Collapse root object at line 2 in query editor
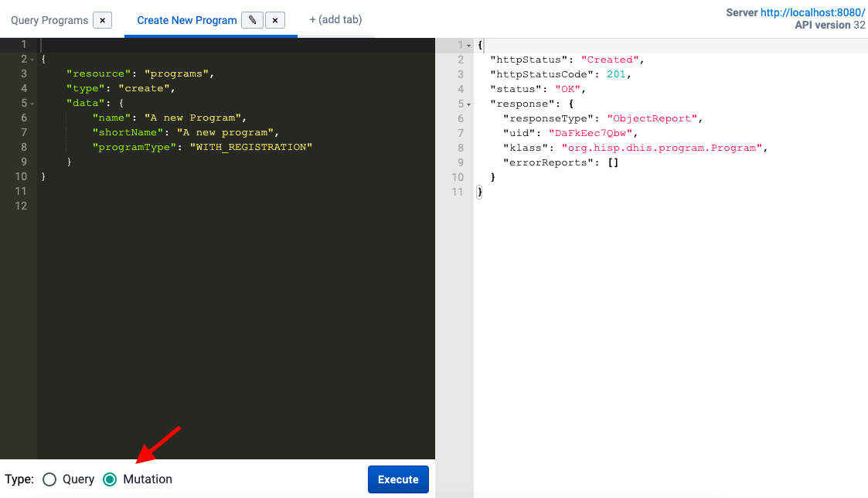This screenshot has width=868, height=498. (32, 60)
